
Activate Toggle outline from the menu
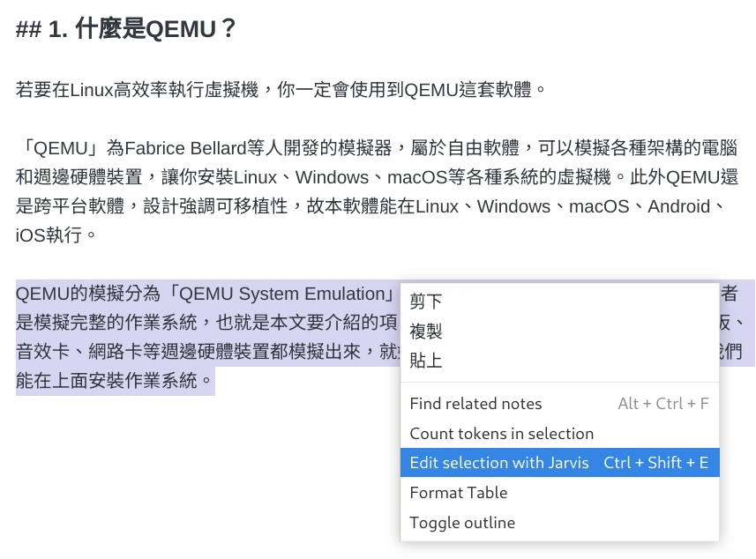coord(461,522)
